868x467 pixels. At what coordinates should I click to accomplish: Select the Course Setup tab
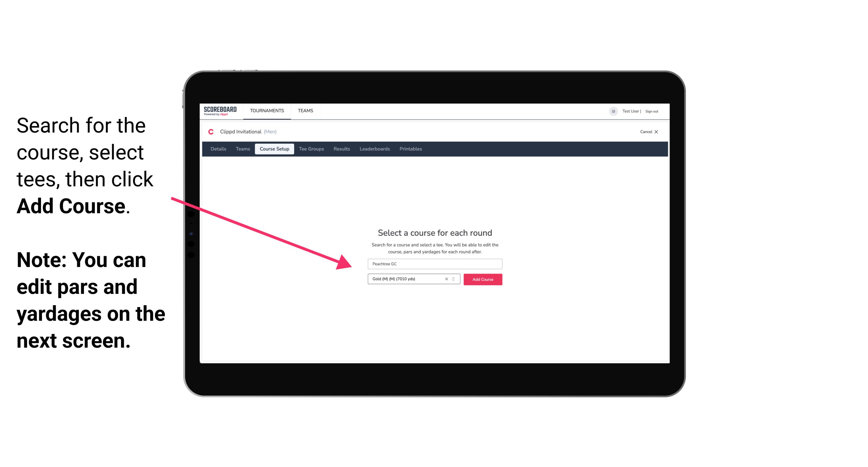tap(274, 149)
